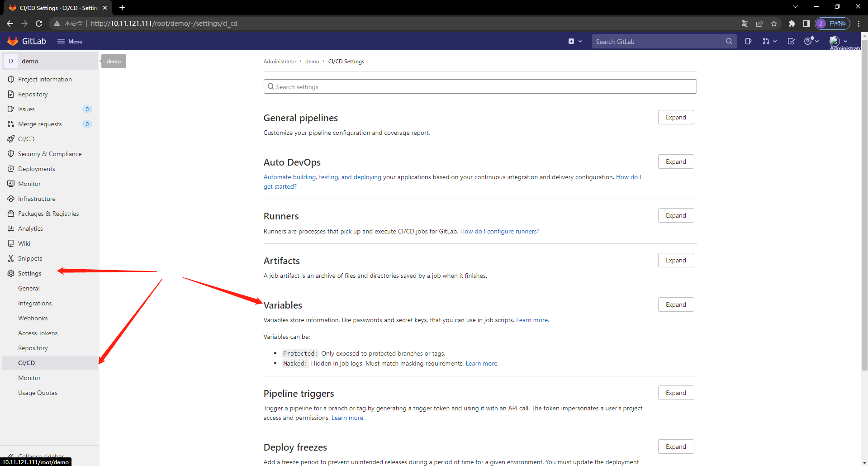Click browser back arrow
Screen dimensions: 868x466
pos(10,24)
